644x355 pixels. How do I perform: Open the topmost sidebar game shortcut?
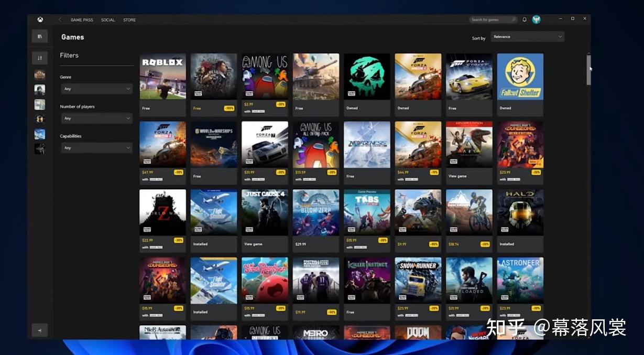(40, 74)
